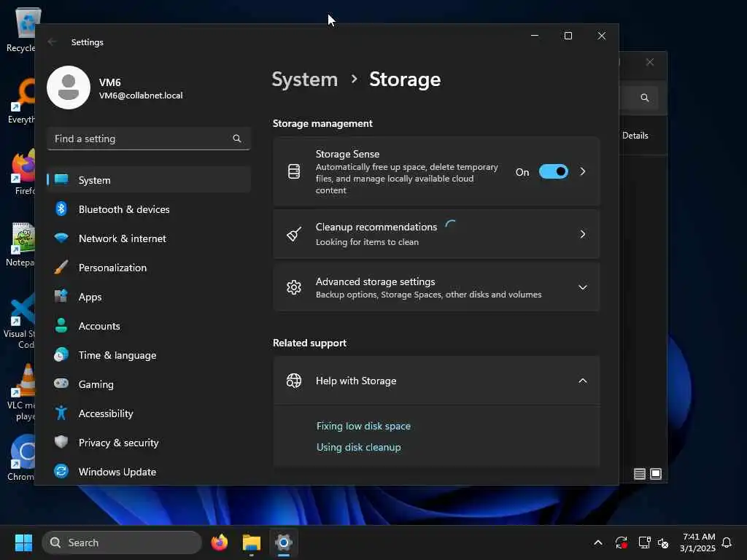Click the VM6 profile avatar
747x560 pixels.
point(69,87)
